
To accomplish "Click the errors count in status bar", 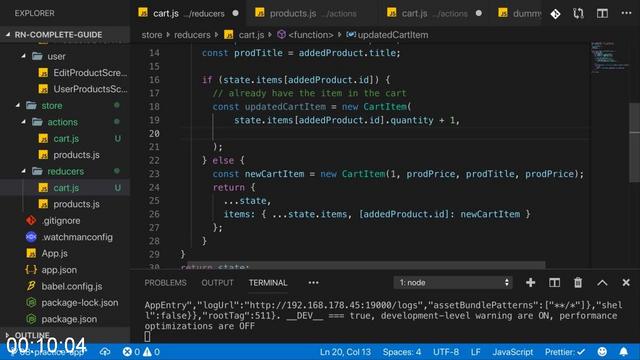I will (131, 351).
